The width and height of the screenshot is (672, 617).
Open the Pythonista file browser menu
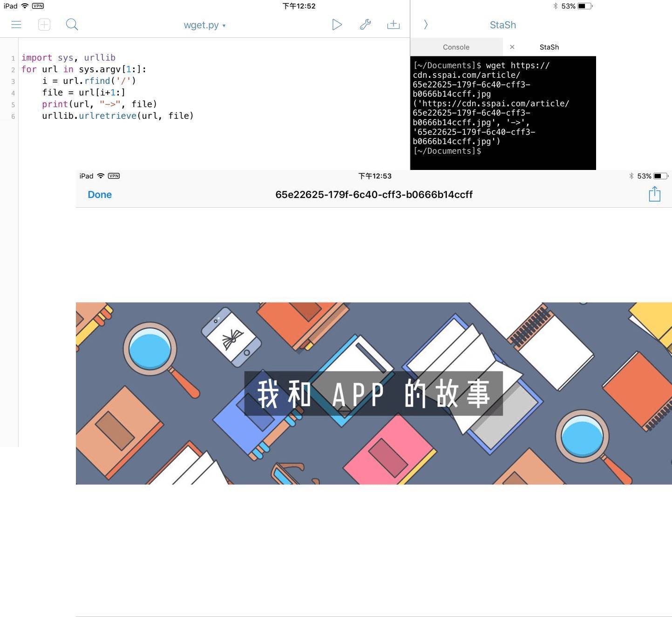click(16, 25)
